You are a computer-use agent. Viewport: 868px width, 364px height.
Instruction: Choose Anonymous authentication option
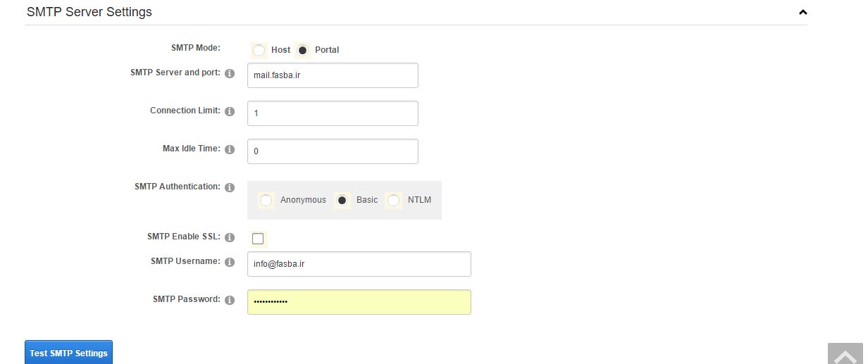coord(266,200)
